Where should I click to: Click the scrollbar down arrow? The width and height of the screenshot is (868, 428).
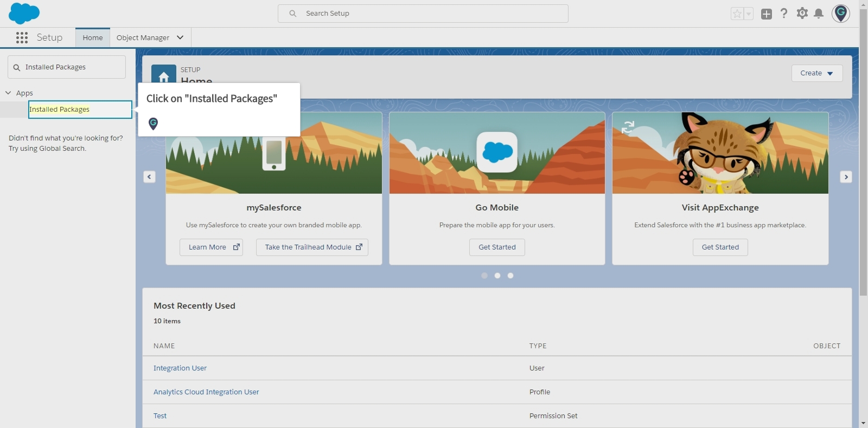863,423
